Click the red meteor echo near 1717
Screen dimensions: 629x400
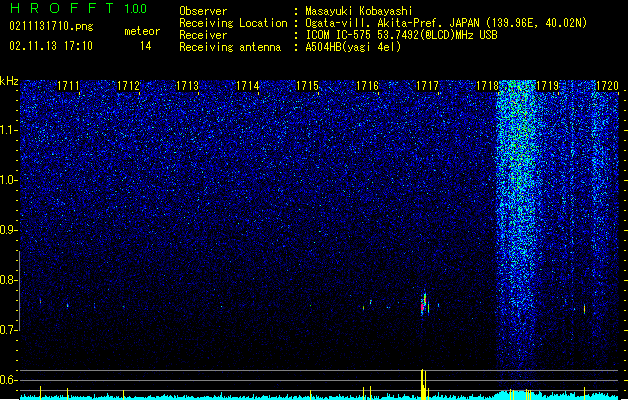tap(423, 306)
